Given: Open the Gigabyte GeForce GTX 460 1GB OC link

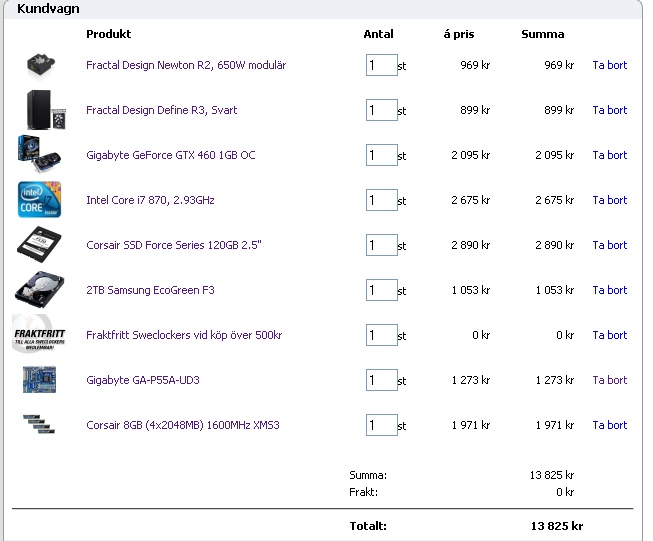Looking at the screenshot, I should [170, 155].
